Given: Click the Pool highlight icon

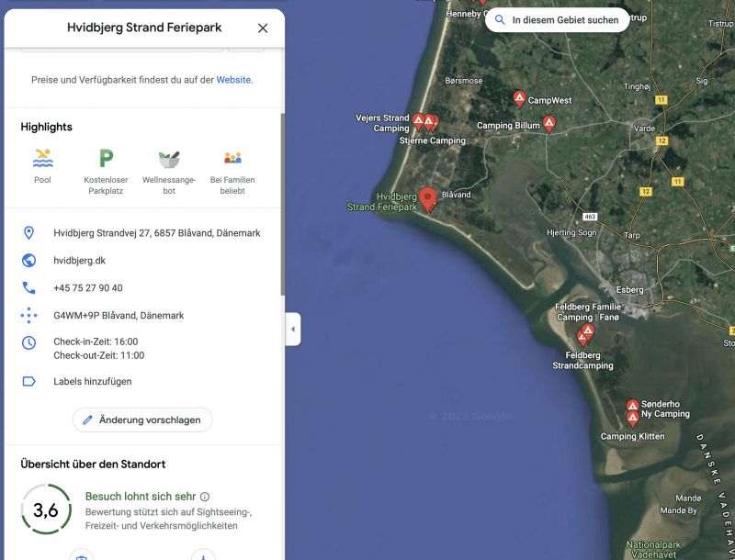Looking at the screenshot, I should click(x=42, y=158).
